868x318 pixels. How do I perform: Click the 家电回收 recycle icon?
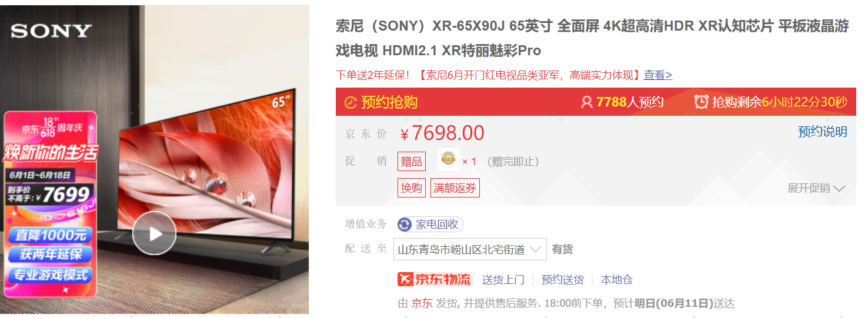pos(405,225)
